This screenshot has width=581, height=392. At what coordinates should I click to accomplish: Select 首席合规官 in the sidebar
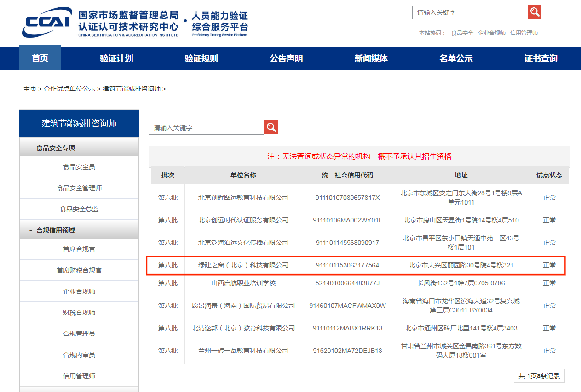coord(79,249)
